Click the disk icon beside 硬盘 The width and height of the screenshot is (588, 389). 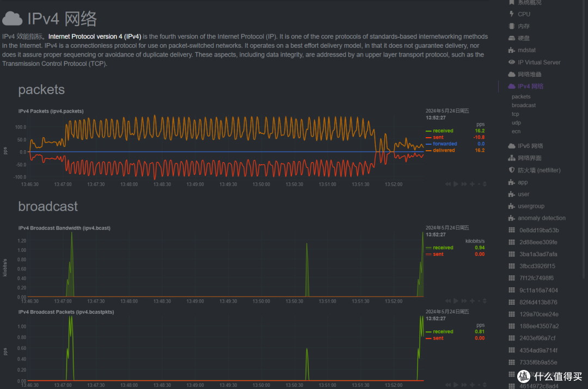click(511, 38)
